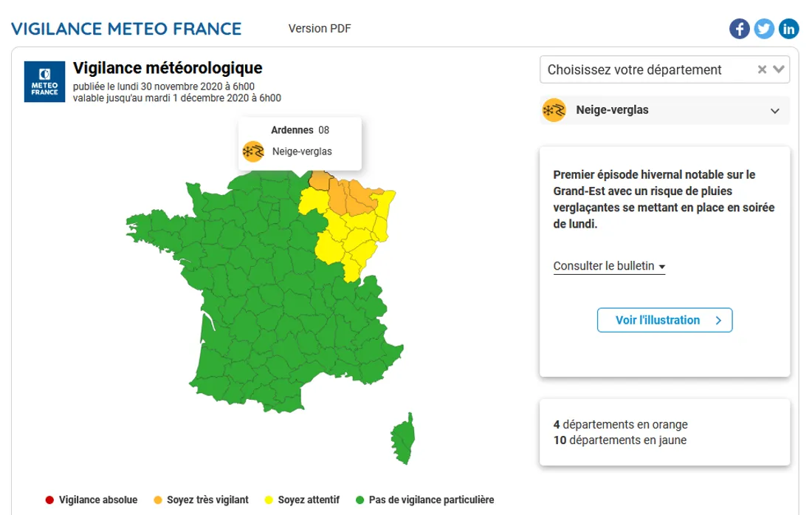Click the VIGILANCE METEO FRANCE title

[x=126, y=29]
